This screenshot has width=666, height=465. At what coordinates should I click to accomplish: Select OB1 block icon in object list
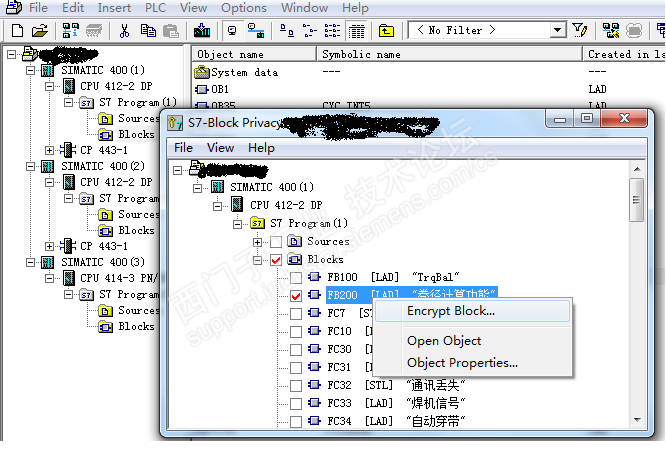[x=201, y=90]
